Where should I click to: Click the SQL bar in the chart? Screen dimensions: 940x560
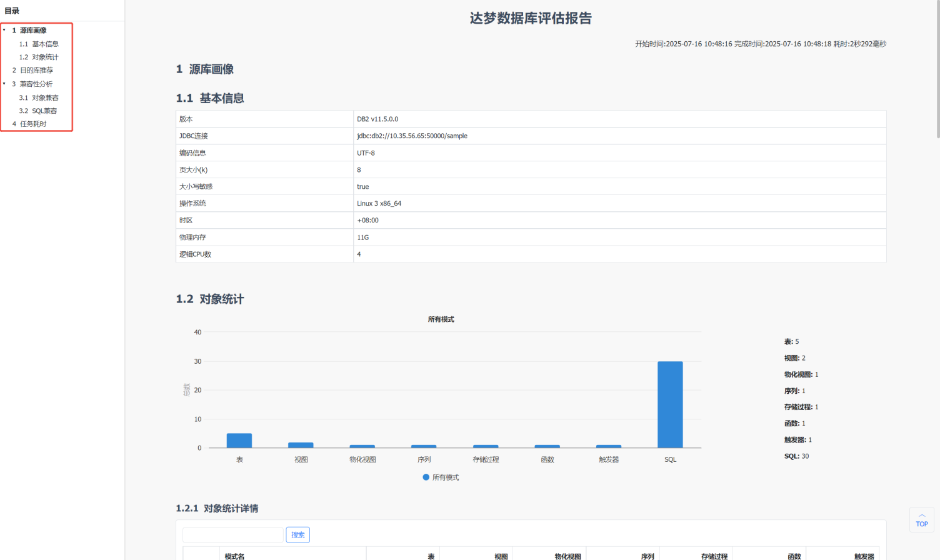(670, 404)
